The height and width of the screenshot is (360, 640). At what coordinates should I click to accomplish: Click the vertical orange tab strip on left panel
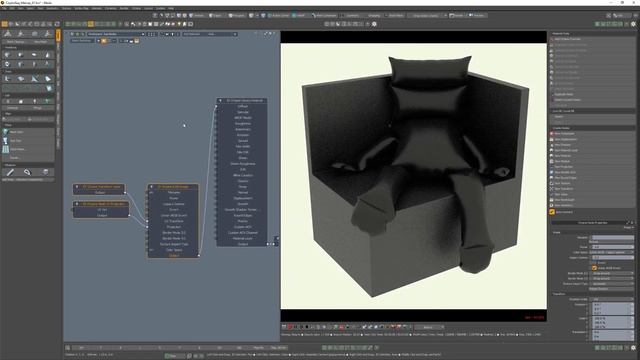(58, 36)
